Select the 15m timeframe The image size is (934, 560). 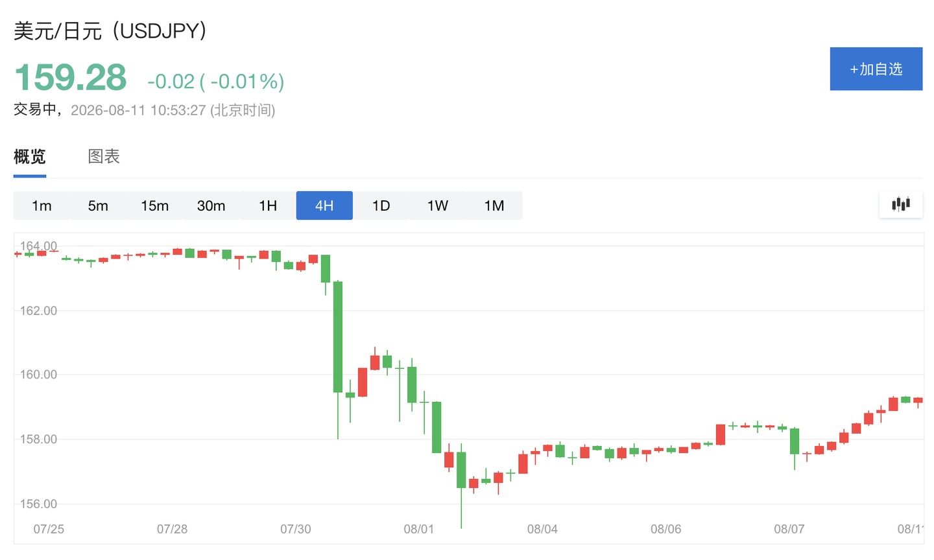tap(154, 205)
